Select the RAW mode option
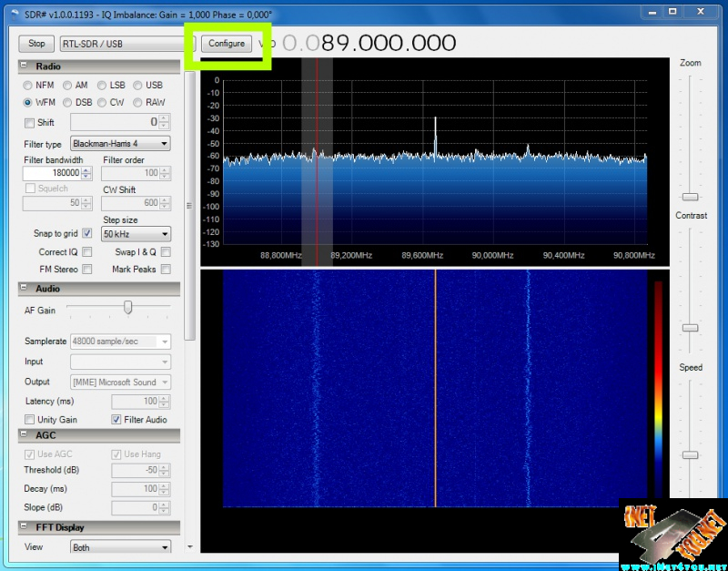The image size is (728, 571). point(138,103)
